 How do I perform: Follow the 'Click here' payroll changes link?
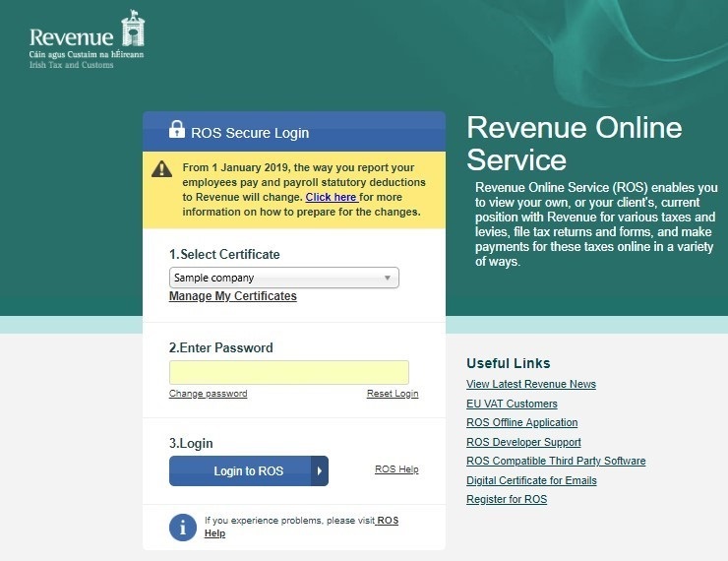click(x=331, y=197)
